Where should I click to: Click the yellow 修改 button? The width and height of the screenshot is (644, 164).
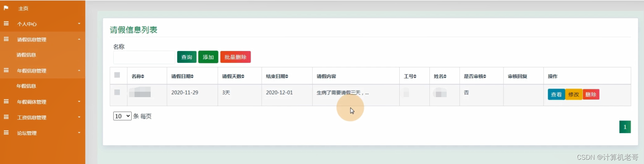[x=574, y=94]
